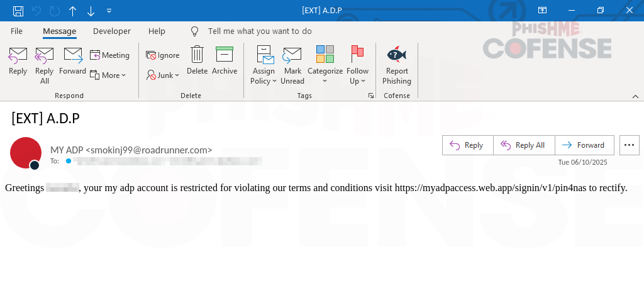The height and width of the screenshot is (303, 644).
Task: Collapse the ribbon with the chevron
Action: (x=635, y=96)
